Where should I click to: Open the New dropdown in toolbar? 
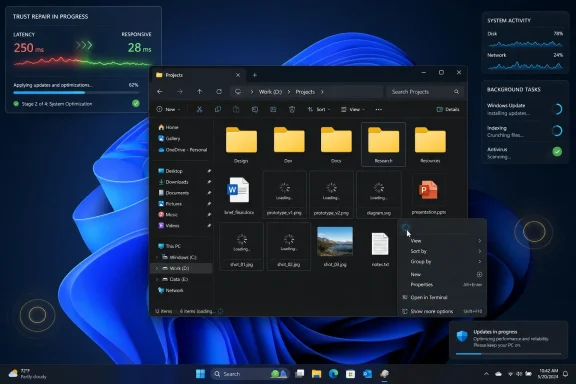(168, 110)
